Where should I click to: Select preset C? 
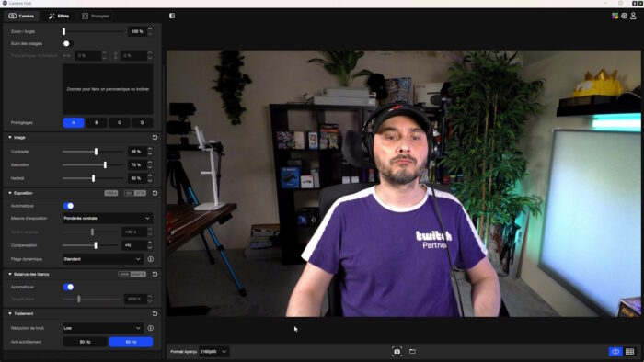[x=120, y=122]
